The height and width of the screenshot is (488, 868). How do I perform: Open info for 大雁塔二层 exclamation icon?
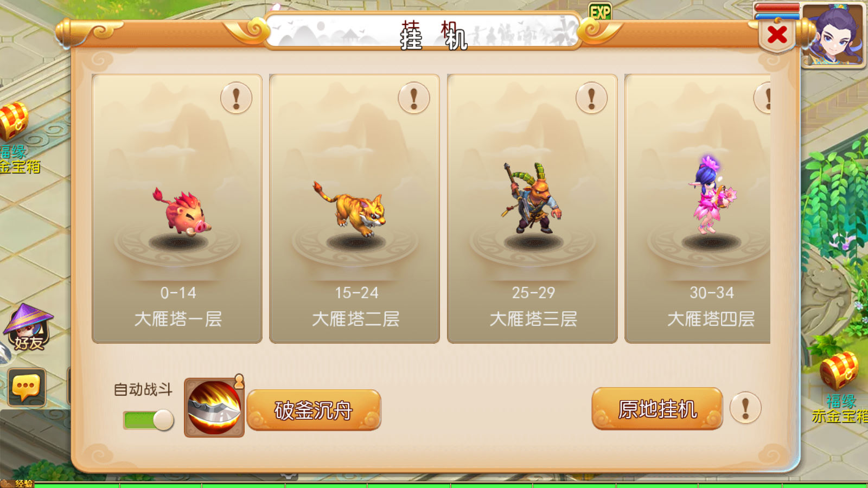coord(414,98)
